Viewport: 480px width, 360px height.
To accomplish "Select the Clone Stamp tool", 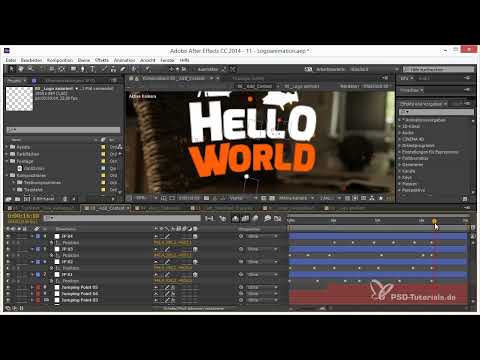I will coord(113,69).
